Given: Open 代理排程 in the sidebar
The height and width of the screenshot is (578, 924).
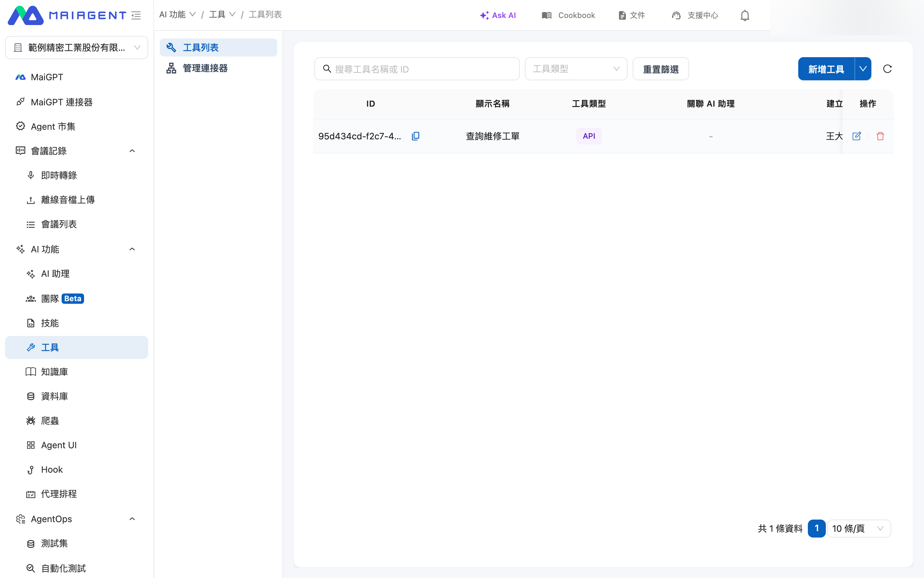Looking at the screenshot, I should click(x=77, y=494).
